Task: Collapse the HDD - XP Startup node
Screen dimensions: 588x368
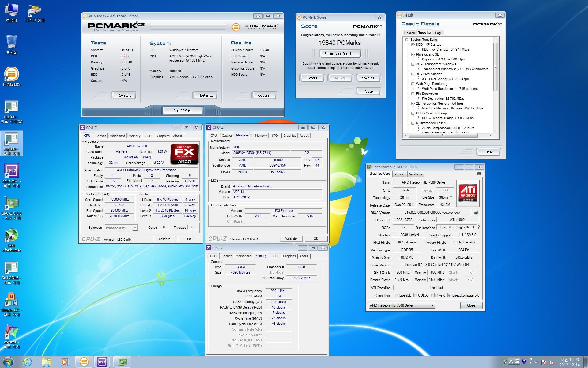Action: click(413, 44)
